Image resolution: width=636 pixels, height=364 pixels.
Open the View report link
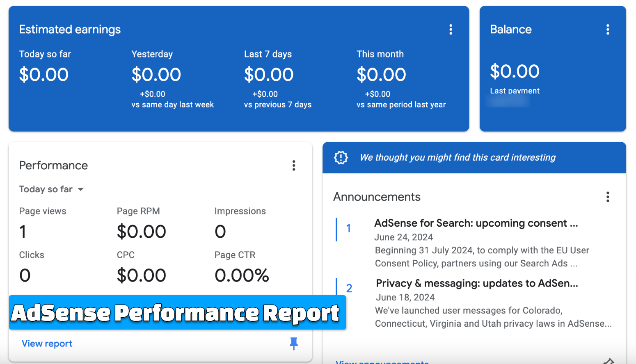(x=47, y=344)
